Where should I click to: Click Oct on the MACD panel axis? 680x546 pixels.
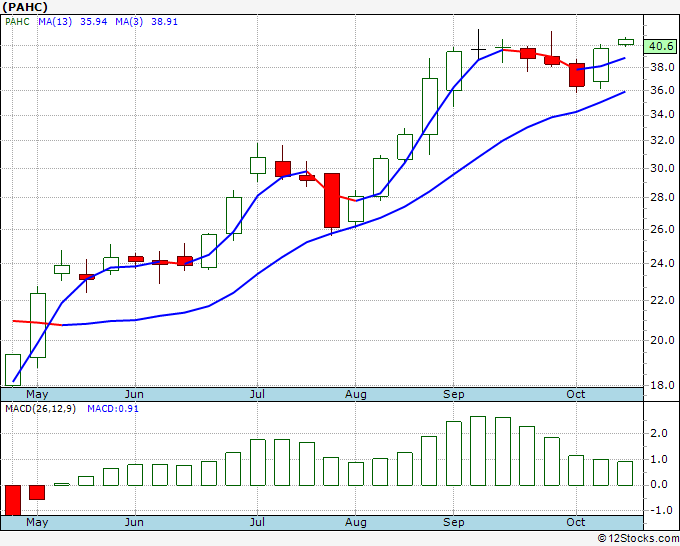coord(576,523)
